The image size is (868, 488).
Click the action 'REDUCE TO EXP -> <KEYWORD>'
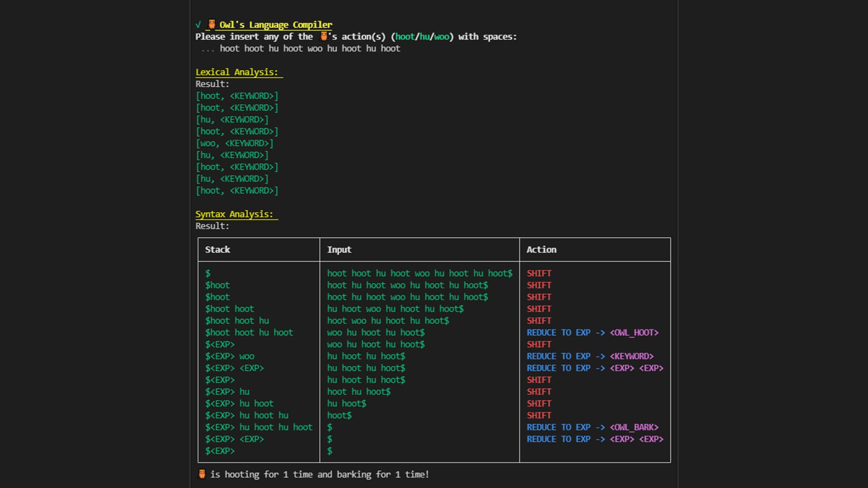tap(590, 356)
